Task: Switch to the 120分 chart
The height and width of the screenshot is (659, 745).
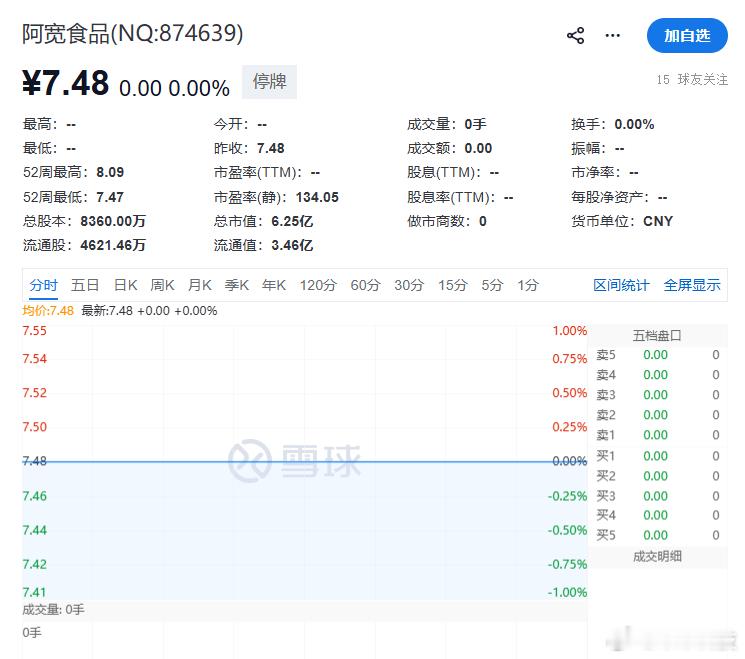Action: click(318, 285)
